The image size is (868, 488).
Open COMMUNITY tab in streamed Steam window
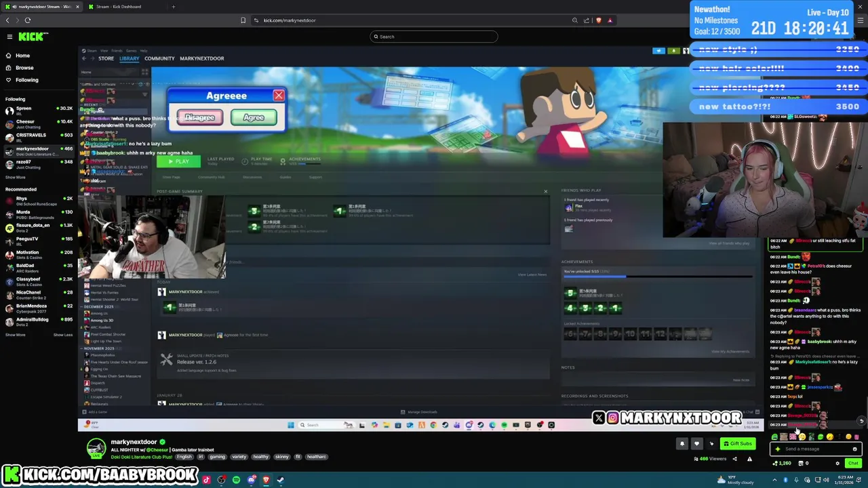pyautogui.click(x=159, y=58)
